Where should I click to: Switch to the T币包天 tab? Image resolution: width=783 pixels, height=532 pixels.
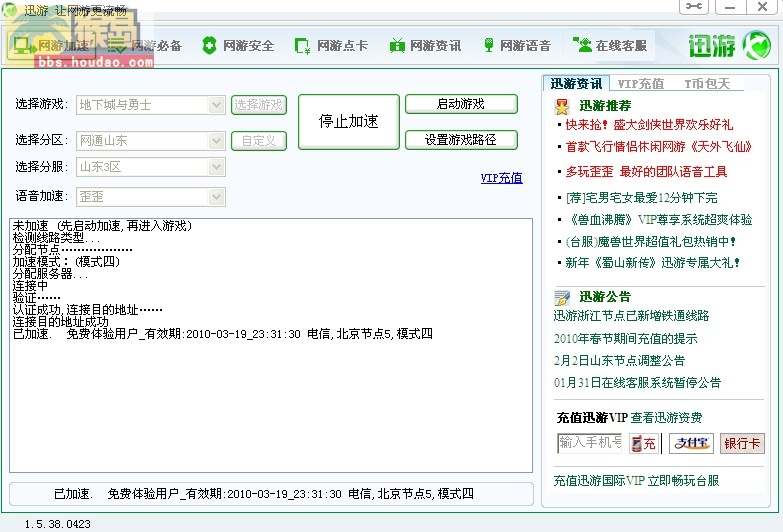[707, 83]
